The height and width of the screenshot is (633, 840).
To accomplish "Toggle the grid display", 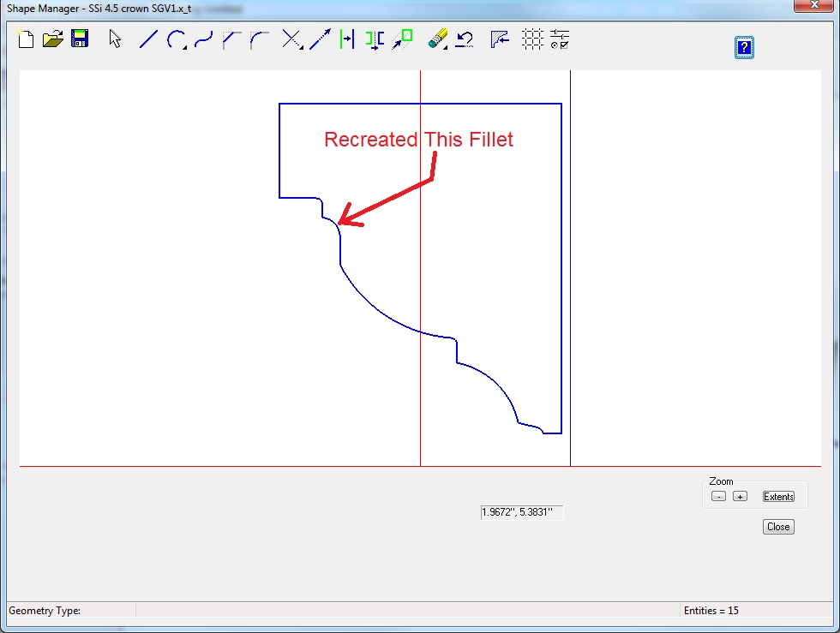I will (532, 39).
